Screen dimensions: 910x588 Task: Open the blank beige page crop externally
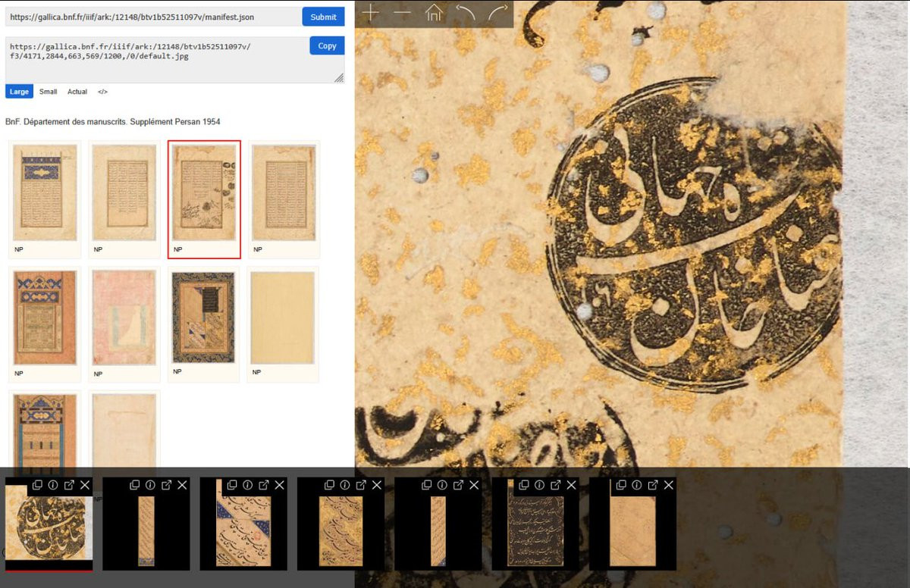(653, 485)
